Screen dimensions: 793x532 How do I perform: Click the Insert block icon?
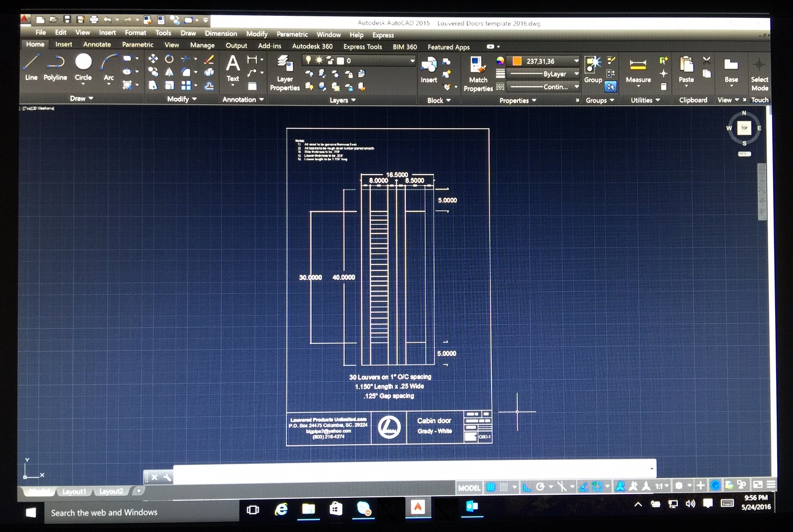point(429,70)
